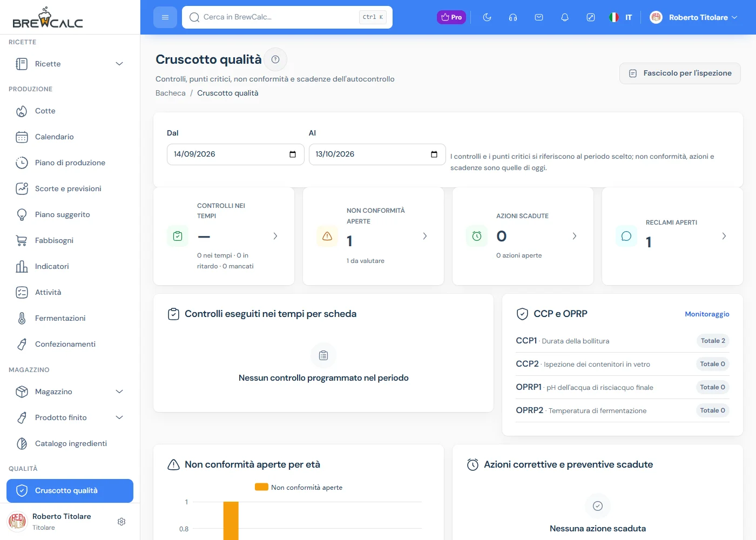The width and height of the screenshot is (756, 540).
Task: Open the Monitoraggio link in CCP e OPRP
Action: pyautogui.click(x=707, y=314)
